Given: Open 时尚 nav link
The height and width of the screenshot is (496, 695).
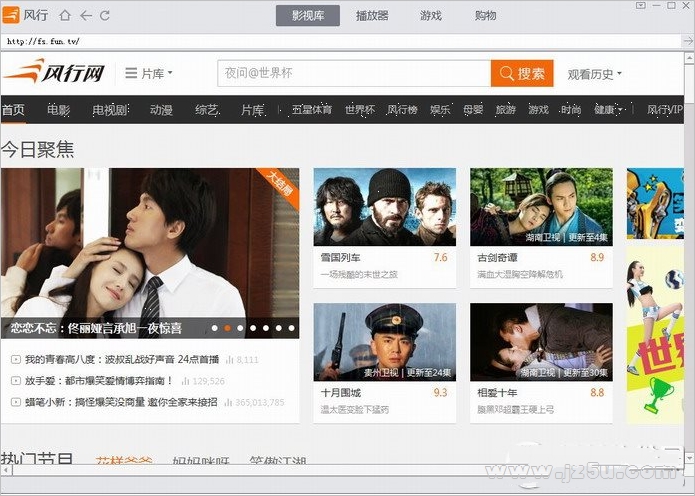Looking at the screenshot, I should (x=571, y=109).
